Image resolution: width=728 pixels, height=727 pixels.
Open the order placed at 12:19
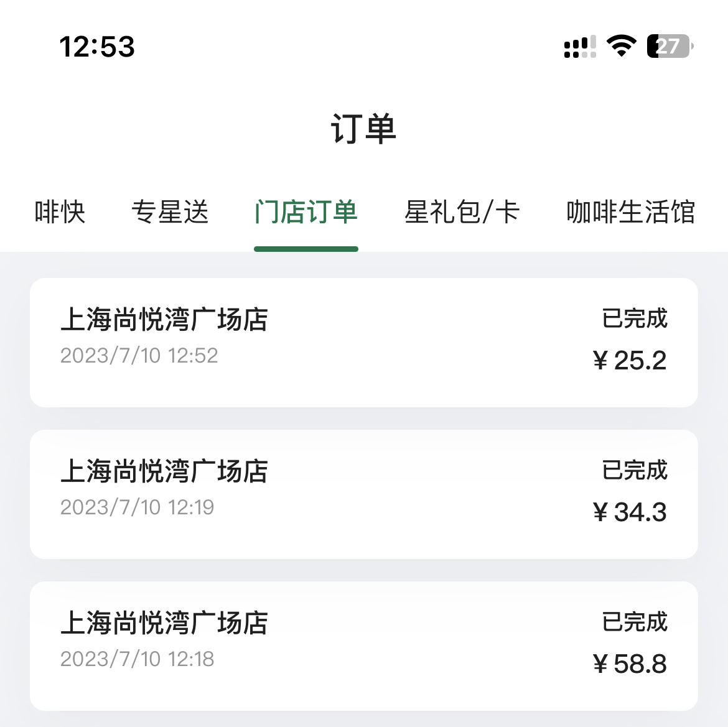(363, 494)
